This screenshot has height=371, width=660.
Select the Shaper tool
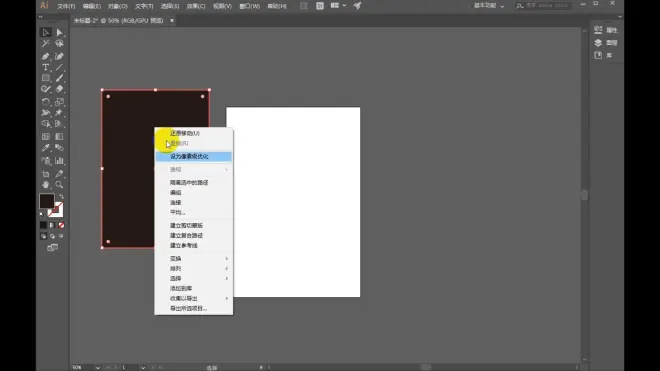tap(46, 89)
